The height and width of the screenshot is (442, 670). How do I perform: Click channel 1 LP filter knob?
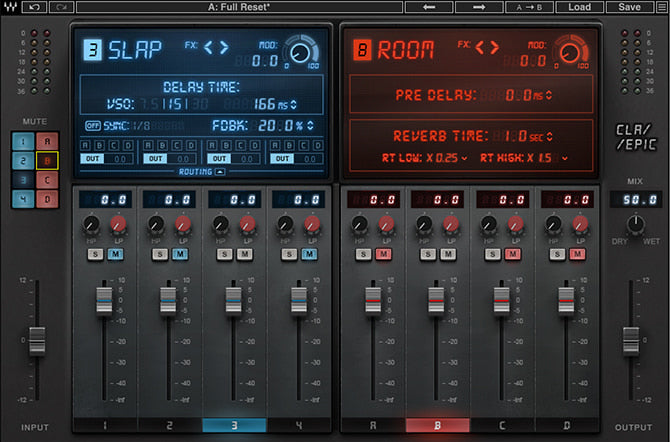(118, 224)
